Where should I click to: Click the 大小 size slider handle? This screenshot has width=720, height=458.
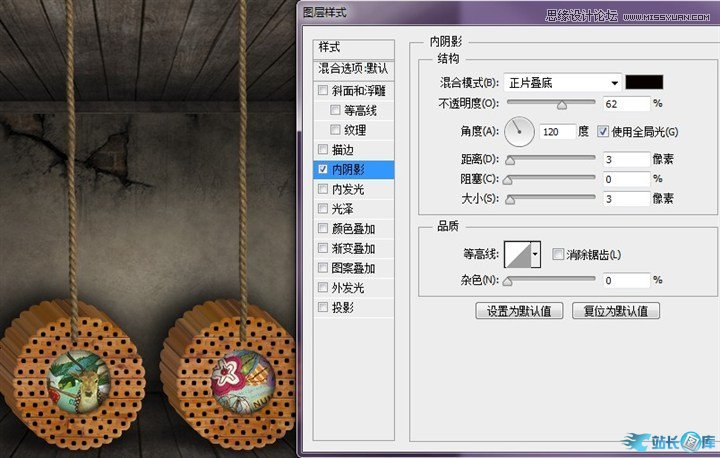pyautogui.click(x=510, y=199)
